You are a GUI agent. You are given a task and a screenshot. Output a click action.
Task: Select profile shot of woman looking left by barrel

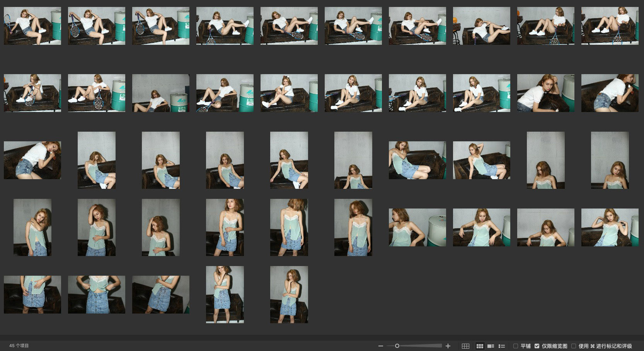(417, 227)
